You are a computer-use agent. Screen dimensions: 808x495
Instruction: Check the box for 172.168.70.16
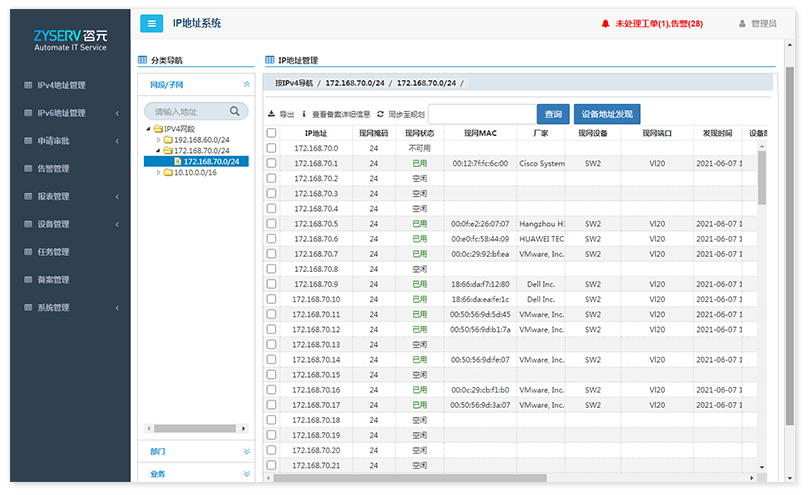tap(272, 390)
